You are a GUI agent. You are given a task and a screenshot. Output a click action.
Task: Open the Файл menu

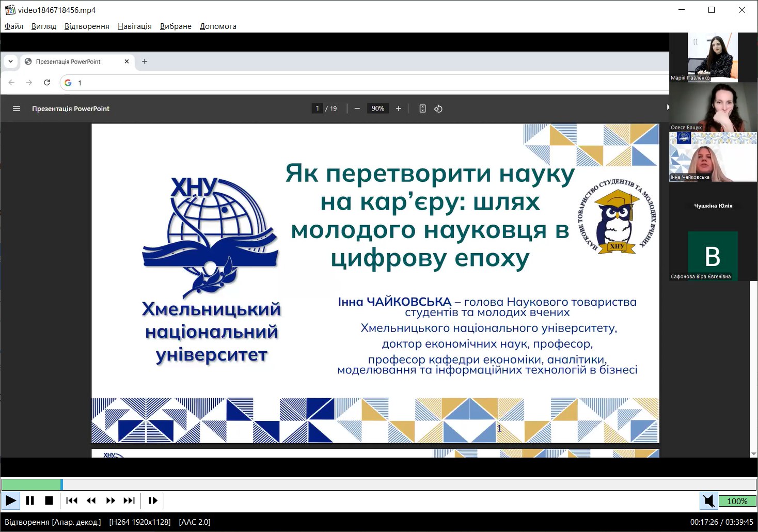(14, 26)
